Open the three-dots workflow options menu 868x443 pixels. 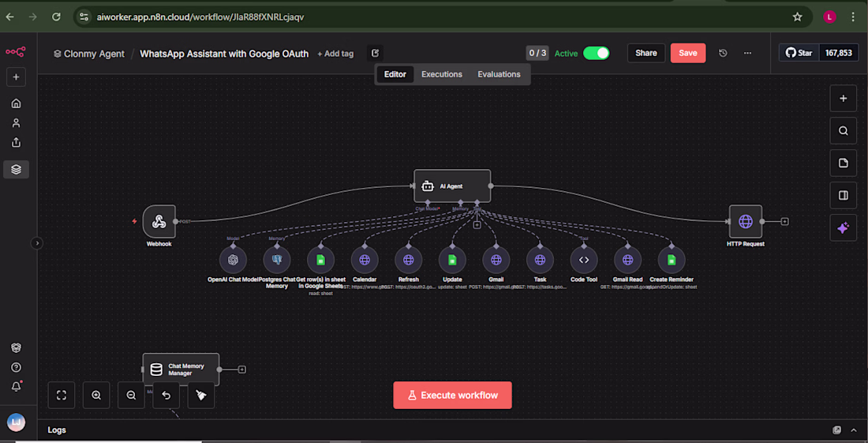pyautogui.click(x=747, y=53)
